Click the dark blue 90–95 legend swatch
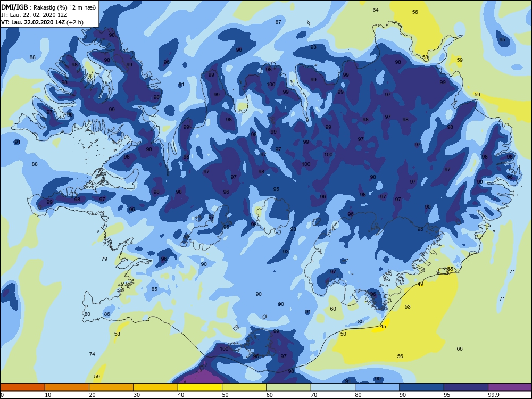532x399 pixels. click(x=422, y=387)
